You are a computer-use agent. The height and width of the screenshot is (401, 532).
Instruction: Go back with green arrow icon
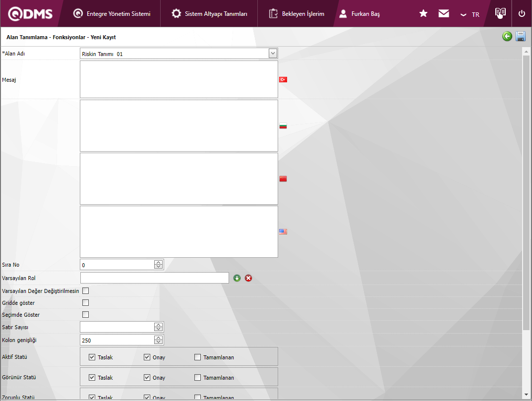coord(507,36)
